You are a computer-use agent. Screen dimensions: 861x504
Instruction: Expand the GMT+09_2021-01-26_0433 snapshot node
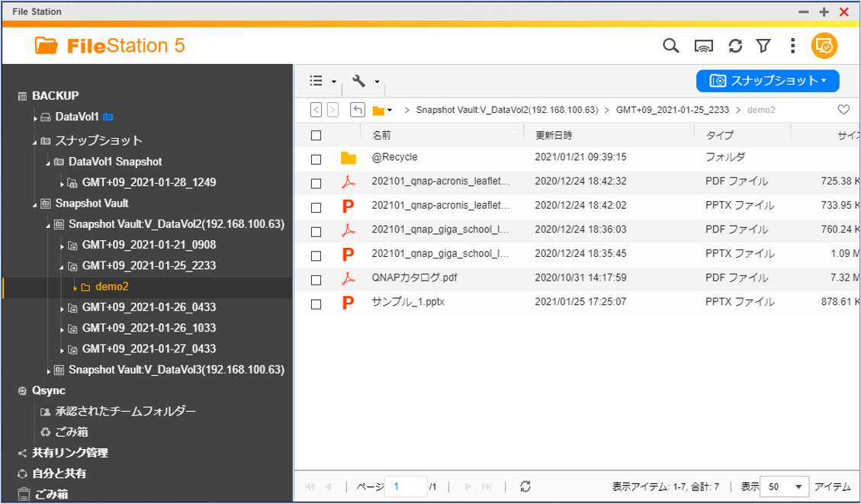(62, 309)
